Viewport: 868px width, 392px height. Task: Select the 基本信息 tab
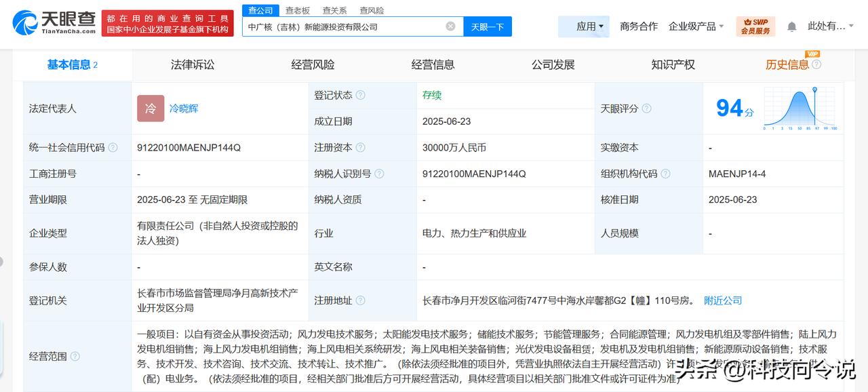point(72,64)
